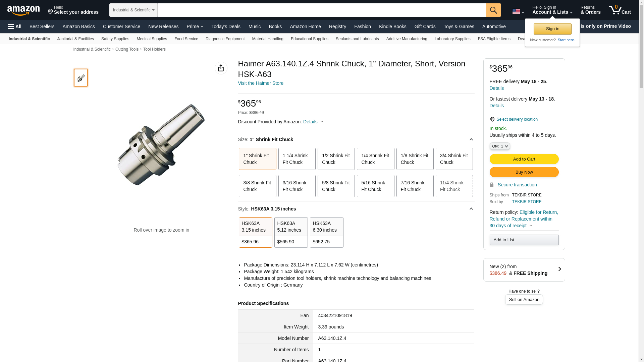This screenshot has width=644, height=362.
Task: Click the Add to Cart button
Action: (x=524, y=159)
